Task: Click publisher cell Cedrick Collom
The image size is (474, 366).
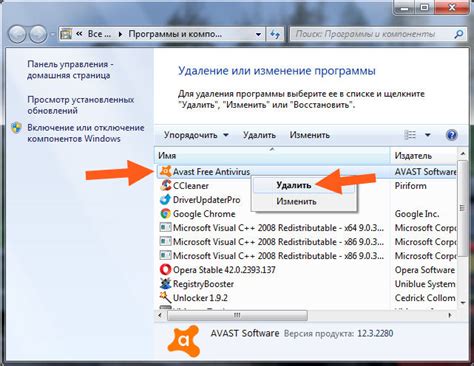Action: coord(425,298)
